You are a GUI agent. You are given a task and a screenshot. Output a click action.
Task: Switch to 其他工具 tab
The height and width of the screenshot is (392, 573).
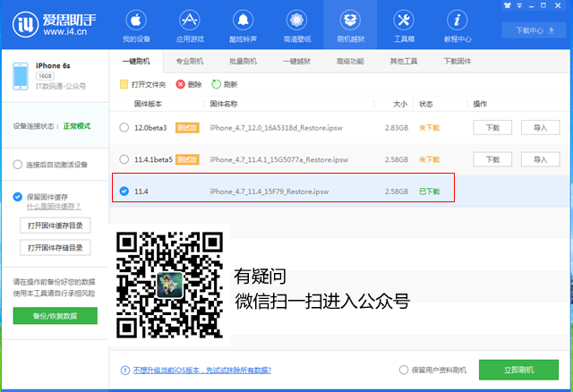(404, 61)
